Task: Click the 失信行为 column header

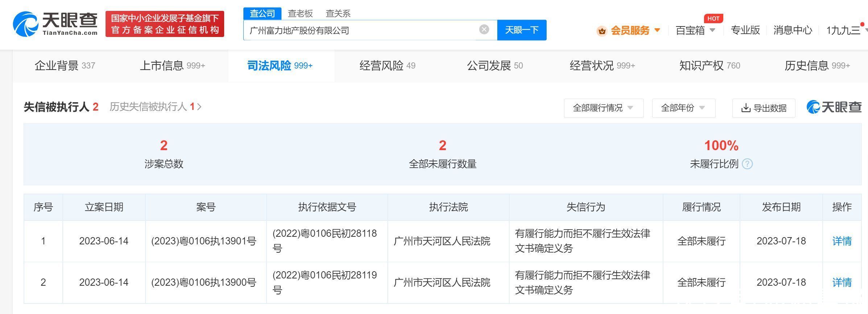Action: (586, 207)
